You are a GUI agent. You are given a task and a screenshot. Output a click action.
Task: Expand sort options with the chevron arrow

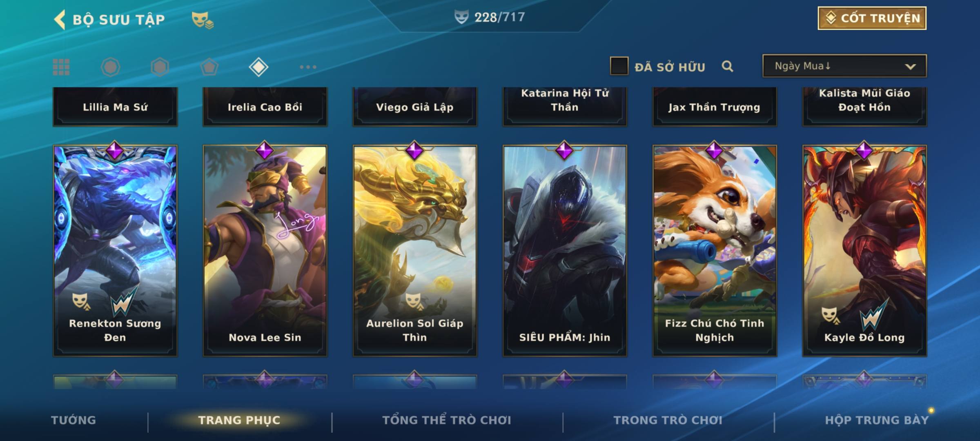point(910,67)
